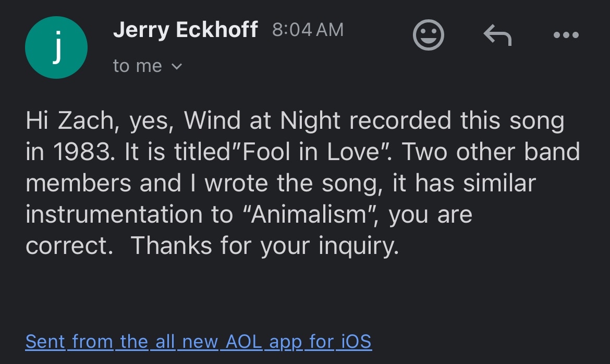Expand recipient details with the chevron

pos(177,67)
